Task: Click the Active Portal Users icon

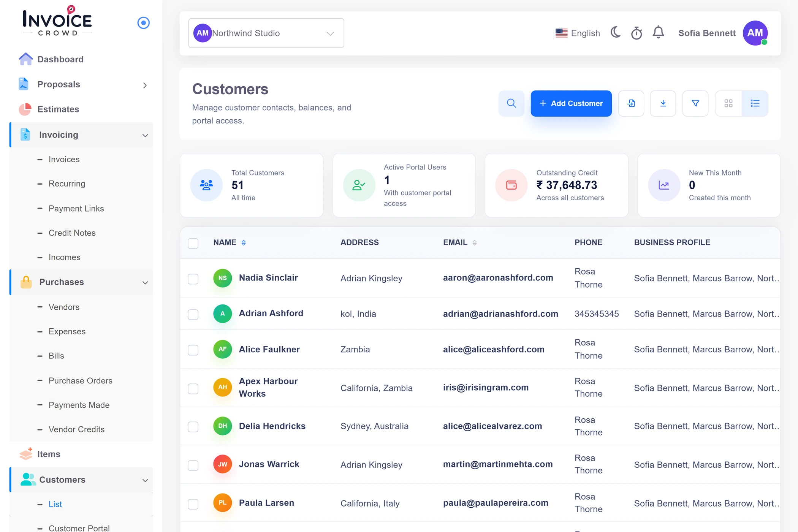Action: coord(359,185)
